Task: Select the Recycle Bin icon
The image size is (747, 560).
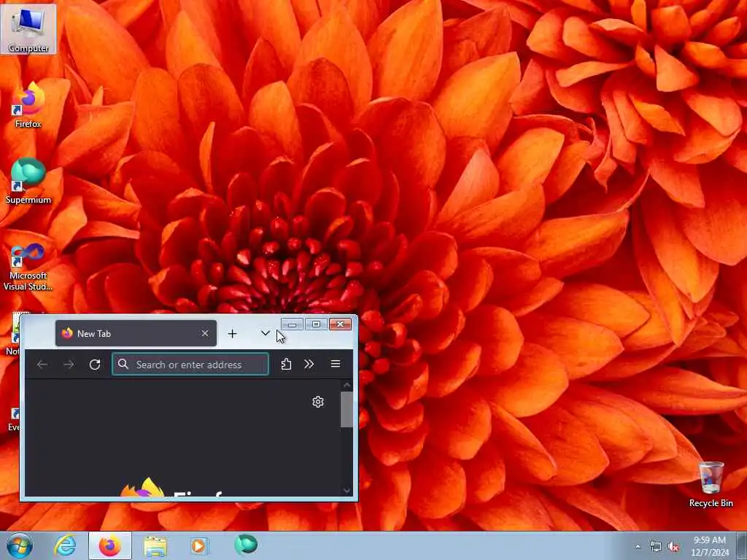Action: 711,484
